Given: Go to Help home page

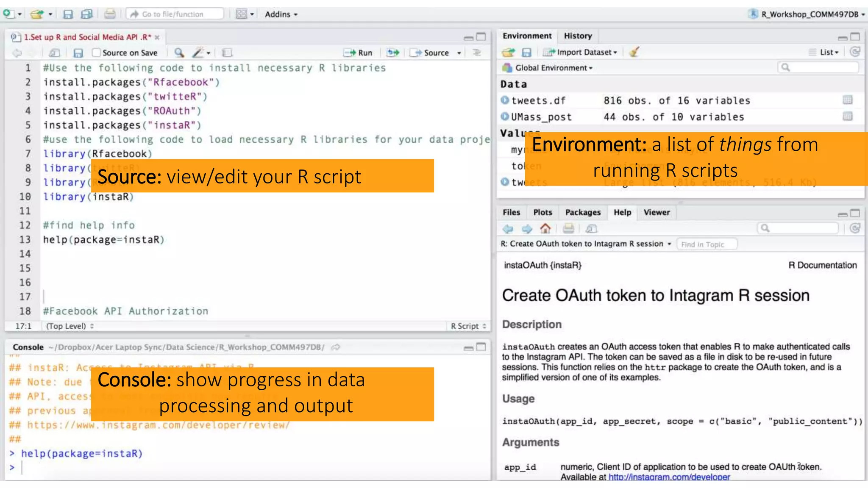Looking at the screenshot, I should click(x=545, y=228).
